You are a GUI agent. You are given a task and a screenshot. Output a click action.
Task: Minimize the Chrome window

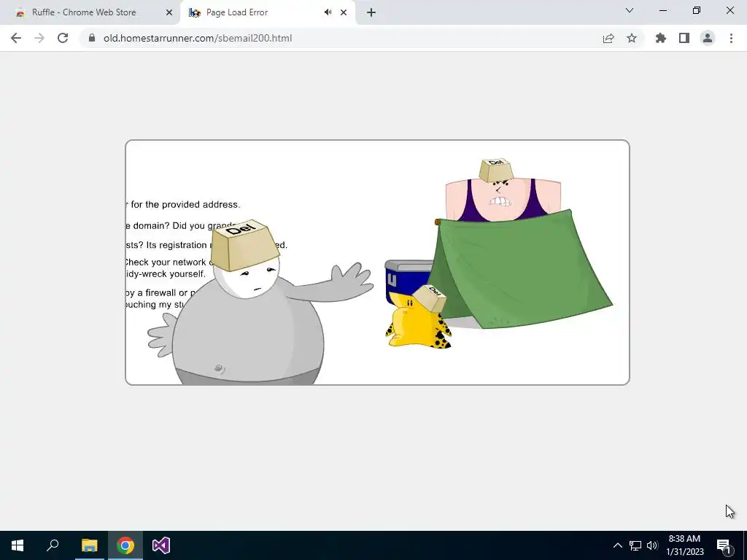tap(663, 10)
